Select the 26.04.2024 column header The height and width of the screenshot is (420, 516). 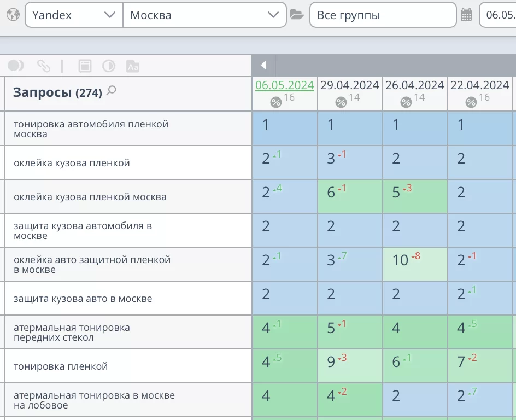[x=414, y=85]
